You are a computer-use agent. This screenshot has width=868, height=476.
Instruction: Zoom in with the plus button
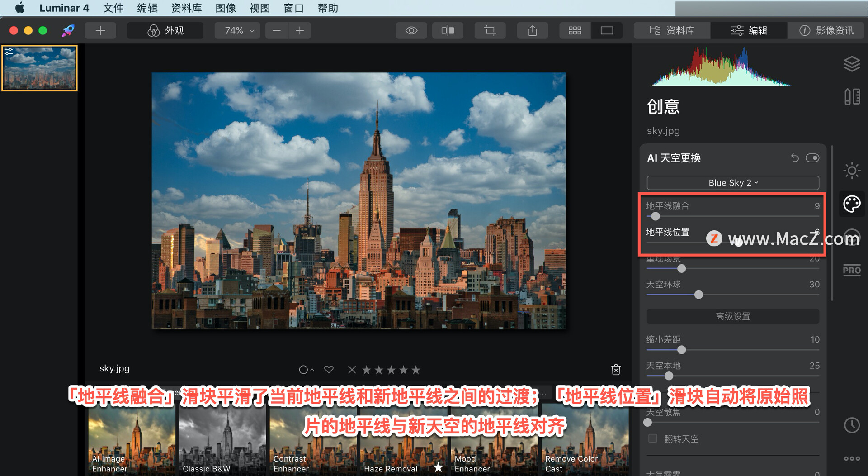300,30
